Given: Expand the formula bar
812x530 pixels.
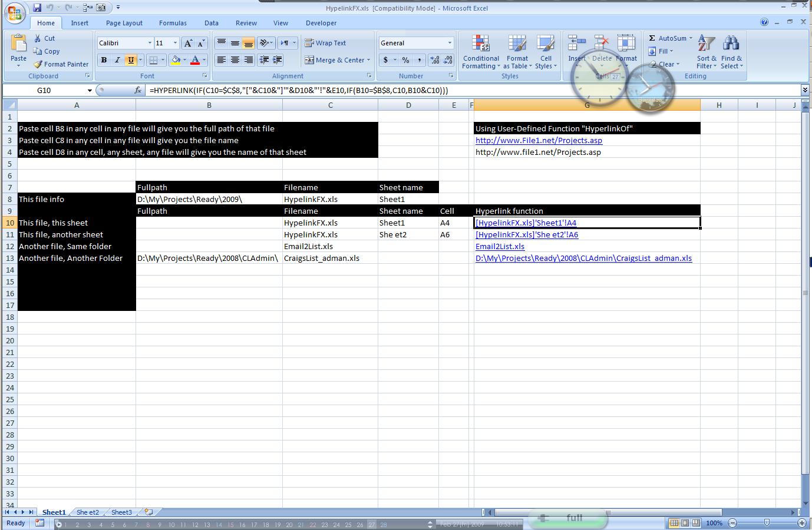Looking at the screenshot, I should point(805,91).
